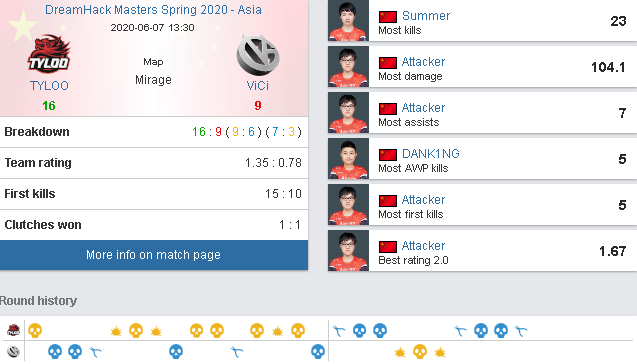Click first defuse kit icon in ViCi row
The height and width of the screenshot is (364, 637).
pyautogui.click(x=95, y=352)
